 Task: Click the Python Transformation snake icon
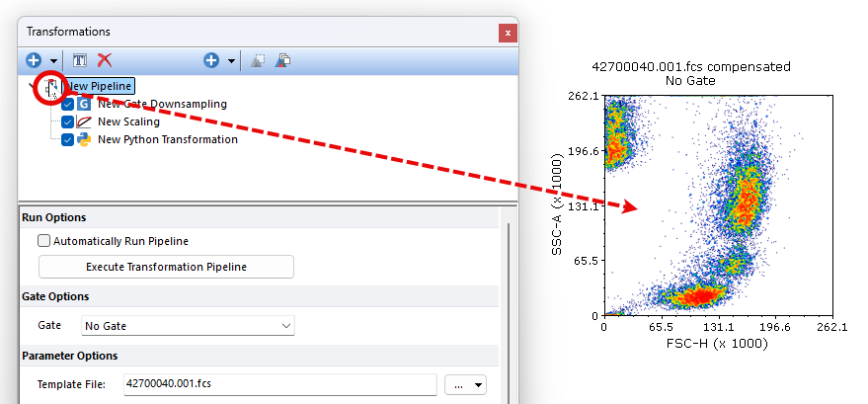[x=85, y=139]
